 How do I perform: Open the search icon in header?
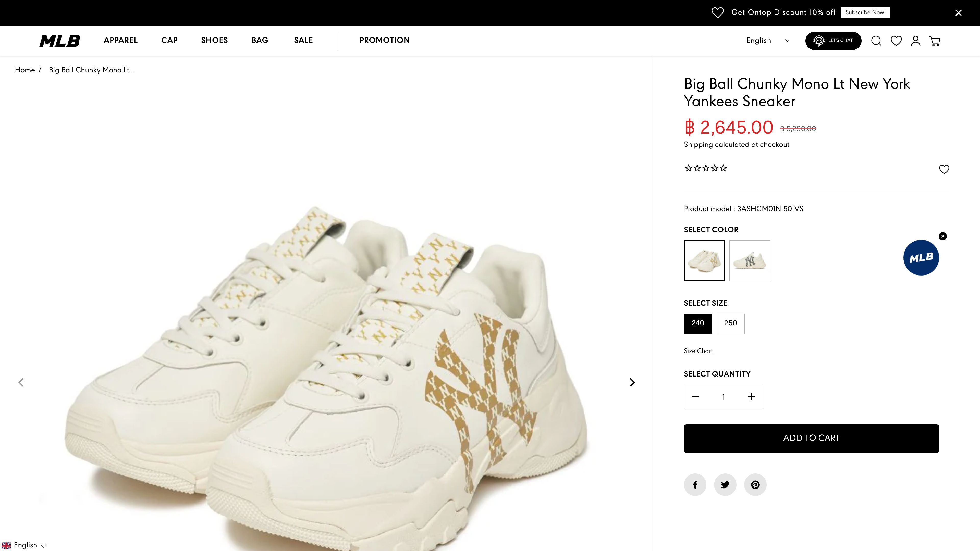pyautogui.click(x=876, y=41)
